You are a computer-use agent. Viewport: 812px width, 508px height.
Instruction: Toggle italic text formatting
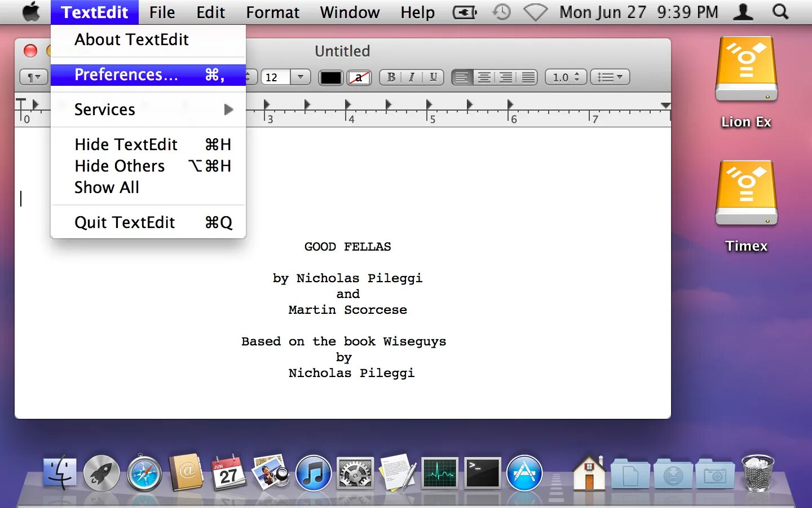(412, 77)
